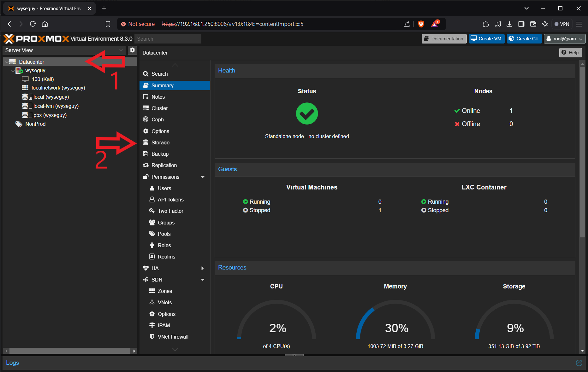Click the Not secure warning indicator
Viewport: 588px width, 372px height.
coord(138,24)
